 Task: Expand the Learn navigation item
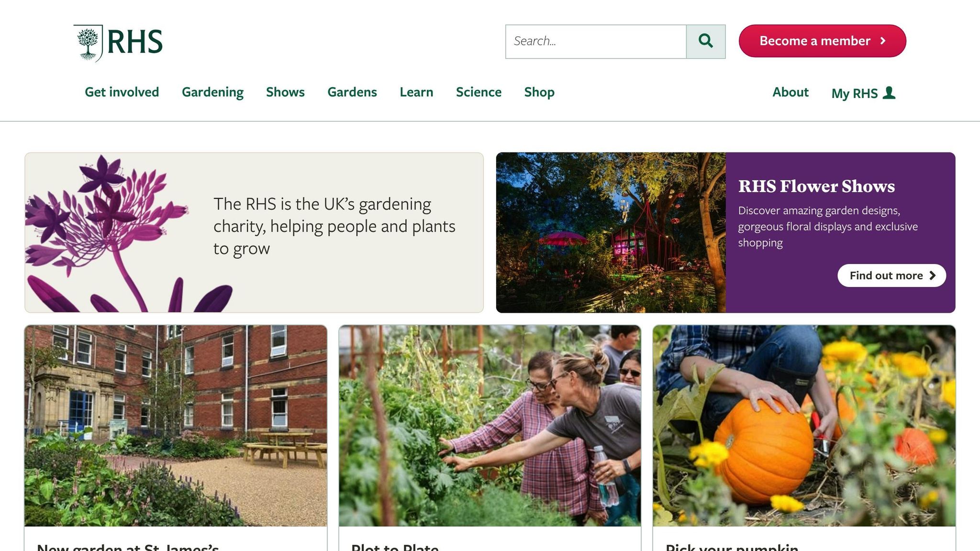coord(416,92)
